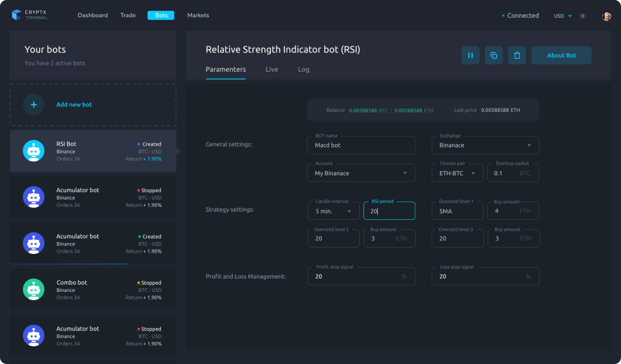Edit Buy amount field showing 4 ETH
The image size is (621, 364).
(513, 211)
